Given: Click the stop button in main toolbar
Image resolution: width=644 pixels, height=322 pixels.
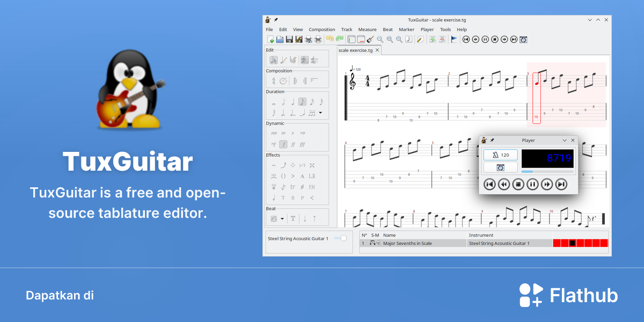Looking at the screenshot, I should [495, 39].
